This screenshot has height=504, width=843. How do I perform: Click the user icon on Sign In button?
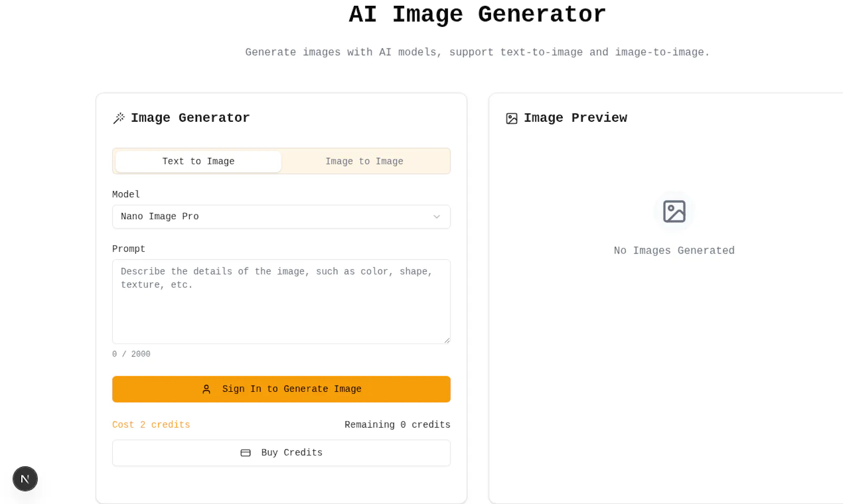tap(207, 389)
